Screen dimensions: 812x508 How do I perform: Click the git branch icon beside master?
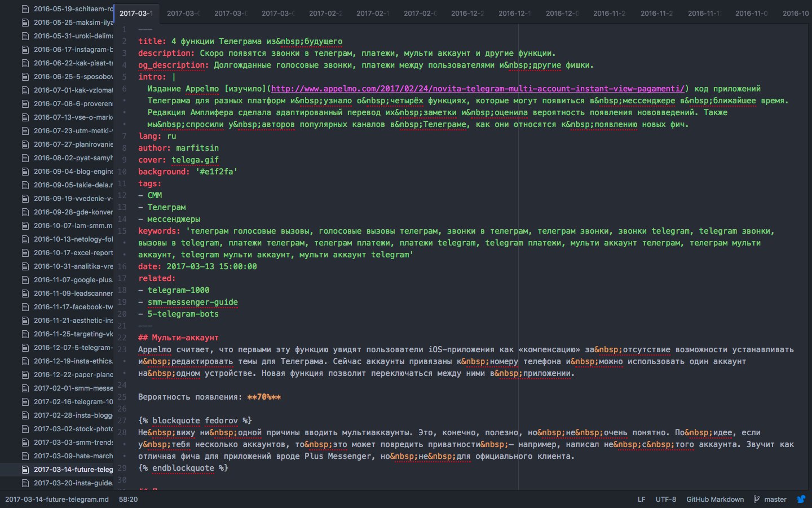point(757,499)
